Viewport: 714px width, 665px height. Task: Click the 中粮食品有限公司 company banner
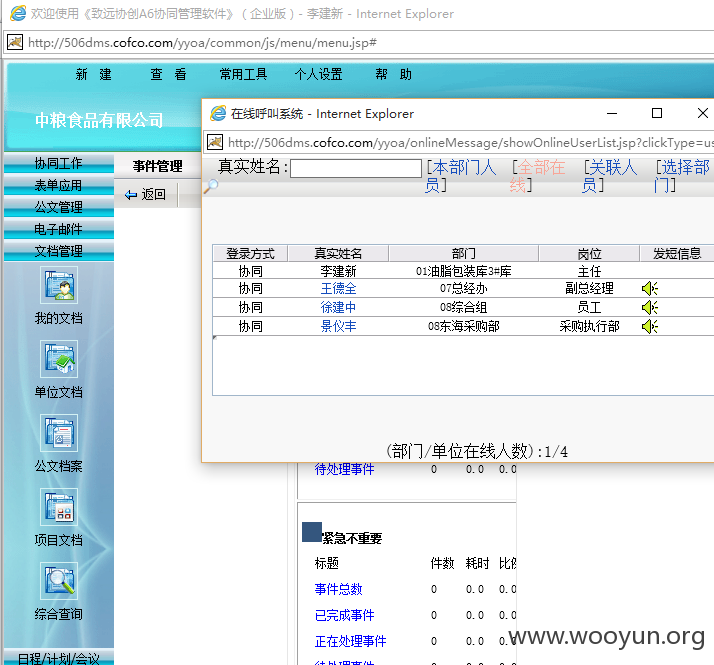tap(99, 120)
